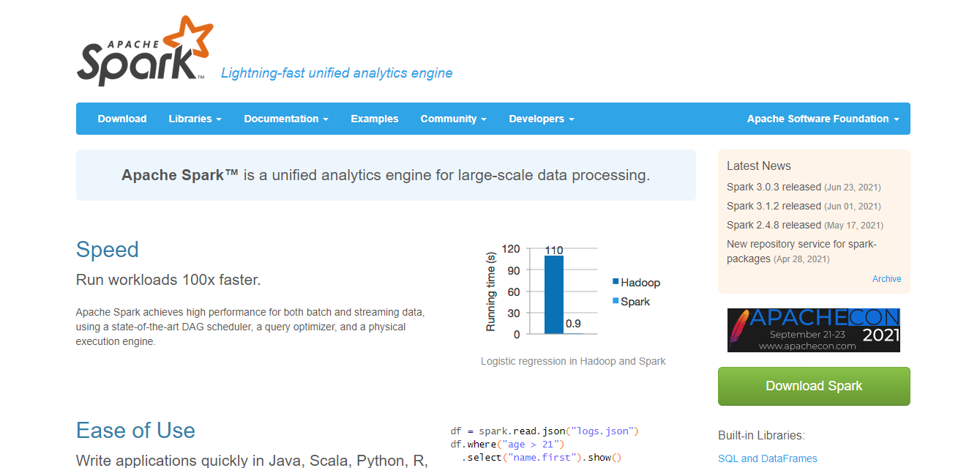Open the Apache Software Foundation dropdown

tap(823, 119)
